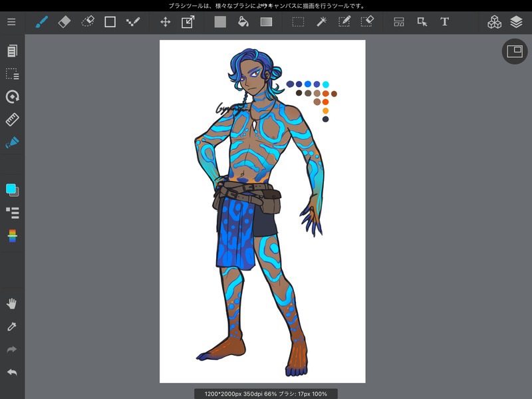Open the selection options menu icon
This screenshot has height=399, width=532.
[x=12, y=74]
